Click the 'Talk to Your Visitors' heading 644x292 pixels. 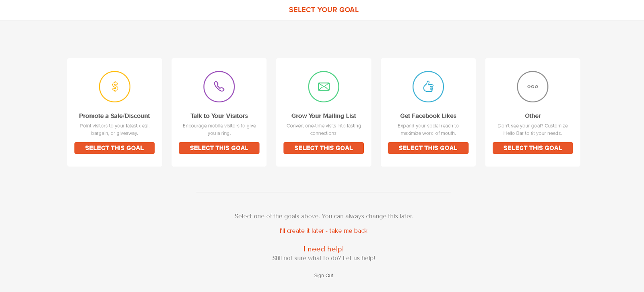pos(219,116)
